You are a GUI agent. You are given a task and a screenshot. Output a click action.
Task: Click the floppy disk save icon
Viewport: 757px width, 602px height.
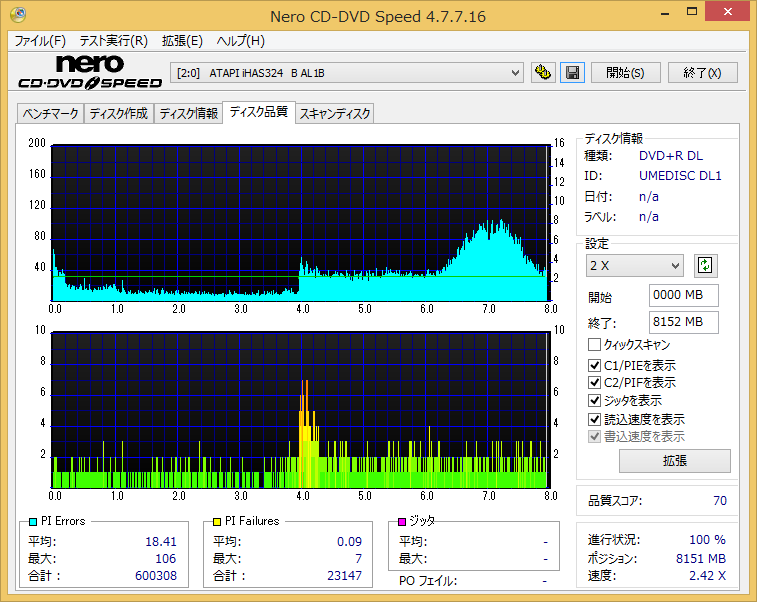pyautogui.click(x=573, y=73)
